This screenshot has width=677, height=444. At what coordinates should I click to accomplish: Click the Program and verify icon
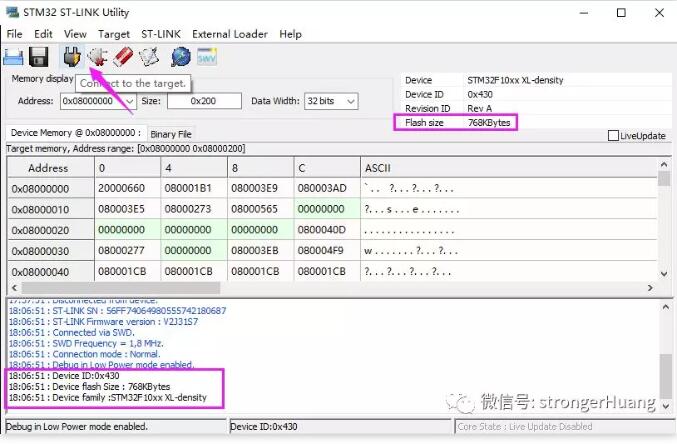(149, 57)
